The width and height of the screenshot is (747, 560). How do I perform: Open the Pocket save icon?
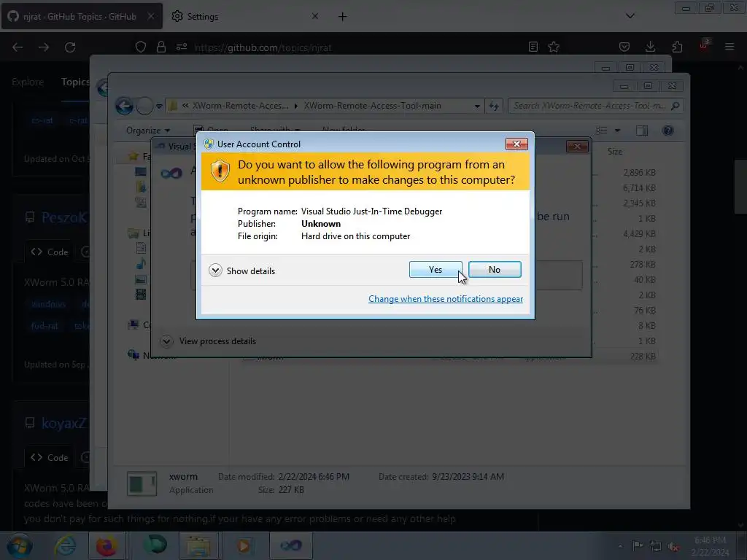pos(624,47)
